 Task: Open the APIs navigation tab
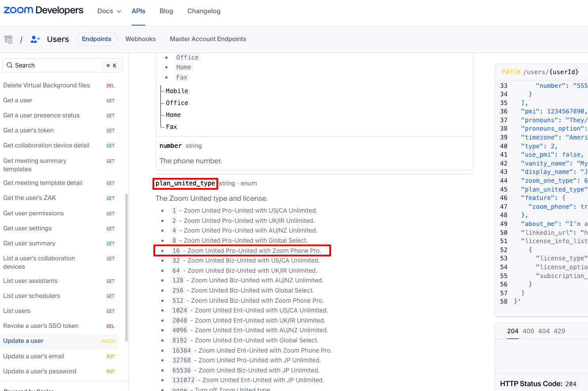pos(138,11)
